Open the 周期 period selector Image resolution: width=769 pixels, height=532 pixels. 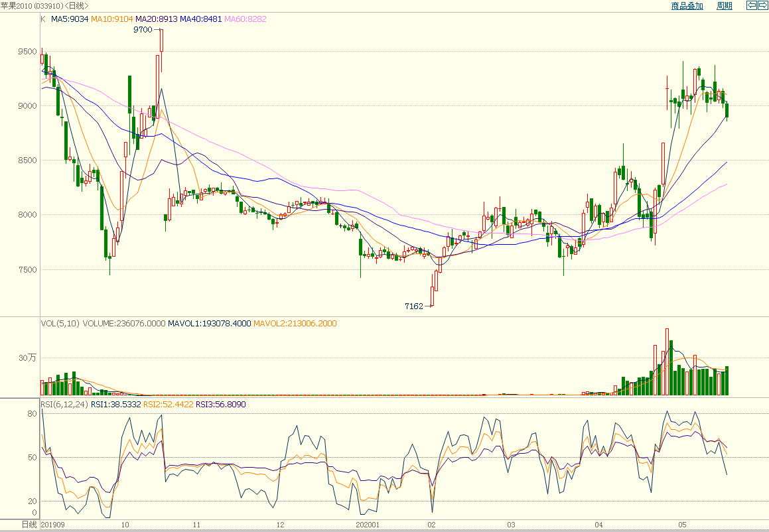[725, 6]
